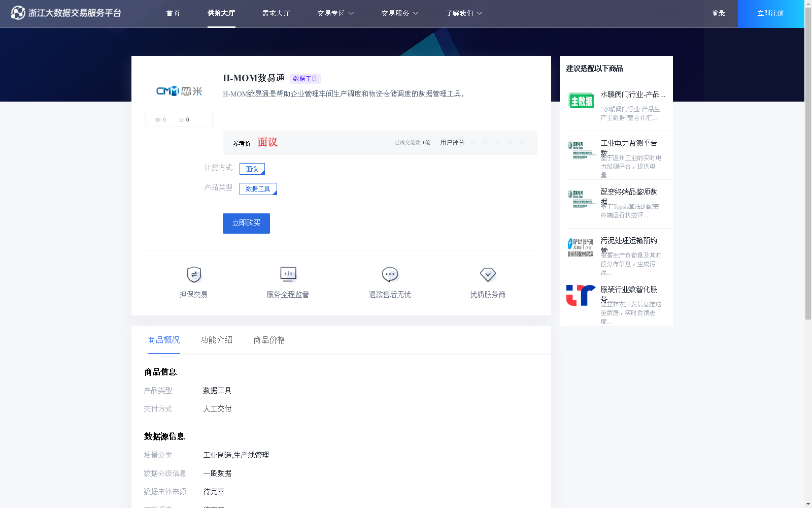Click the H-MOM数易通 product title
This screenshot has height=508, width=812.
click(254, 78)
